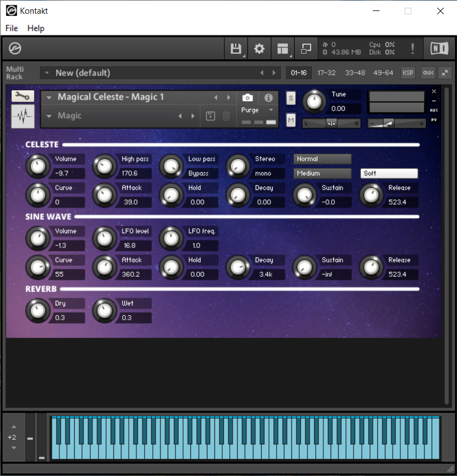The width and height of the screenshot is (457, 476).
Task: Select the Normal mode button
Action: click(x=322, y=159)
